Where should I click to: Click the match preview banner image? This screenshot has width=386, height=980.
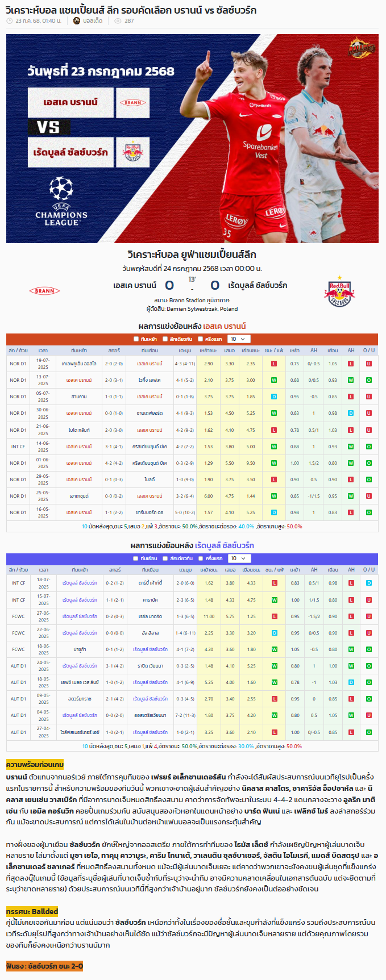pos(192,139)
